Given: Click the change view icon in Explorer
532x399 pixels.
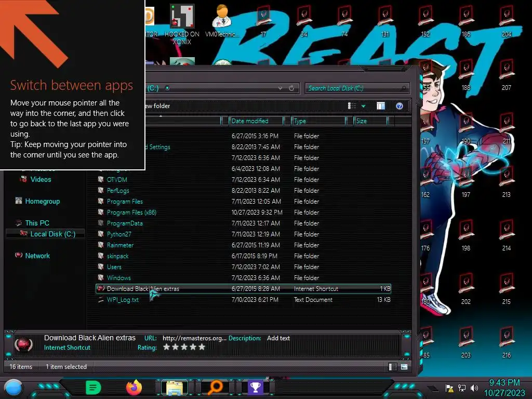Looking at the screenshot, I should (352, 106).
